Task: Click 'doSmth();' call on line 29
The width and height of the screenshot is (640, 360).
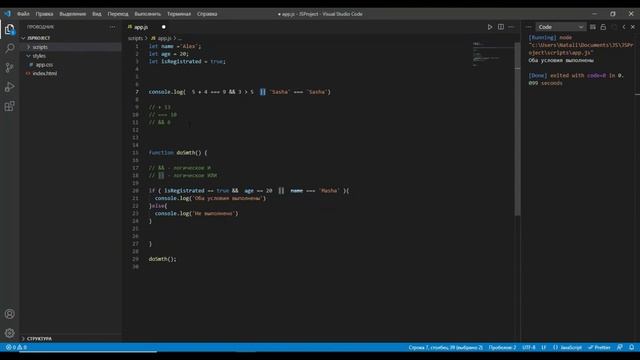Action: point(162,259)
